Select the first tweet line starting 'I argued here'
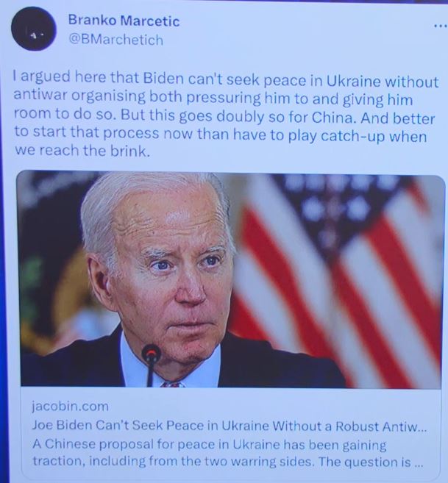 coord(225,79)
